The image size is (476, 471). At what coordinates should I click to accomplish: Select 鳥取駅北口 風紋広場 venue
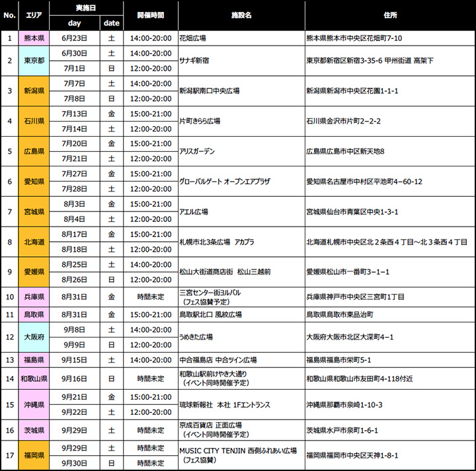(211, 314)
